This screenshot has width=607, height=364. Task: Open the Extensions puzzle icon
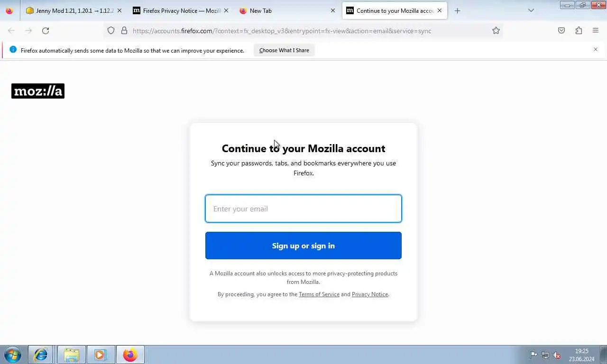[x=579, y=31]
